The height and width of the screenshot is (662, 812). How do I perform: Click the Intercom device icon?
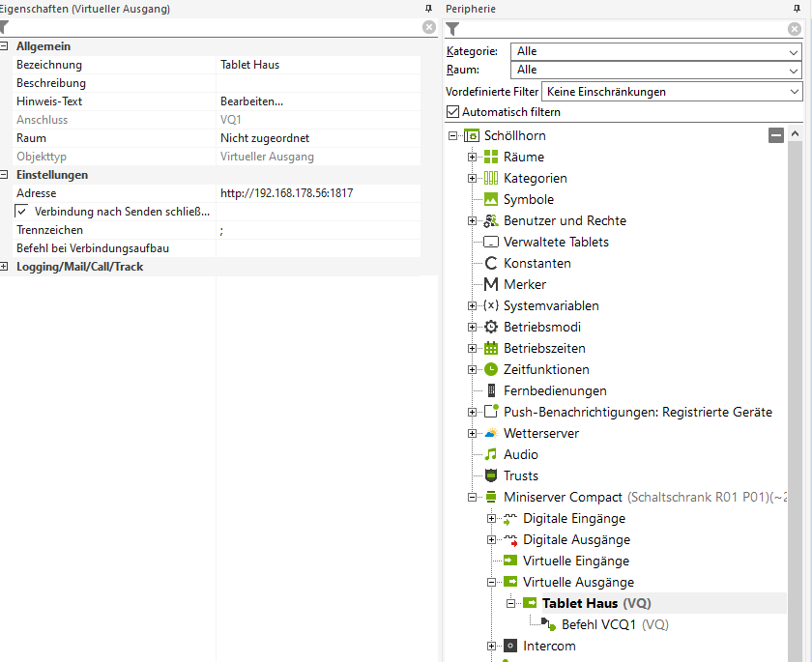coord(510,646)
